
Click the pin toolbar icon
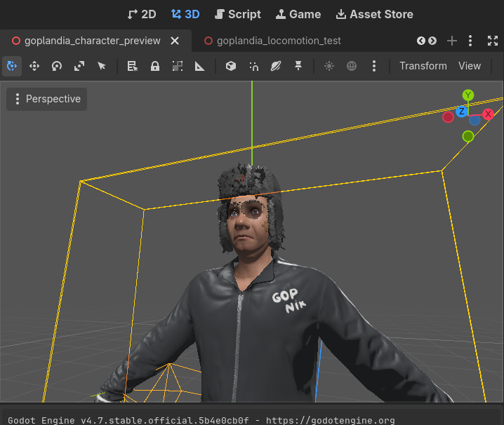(298, 66)
